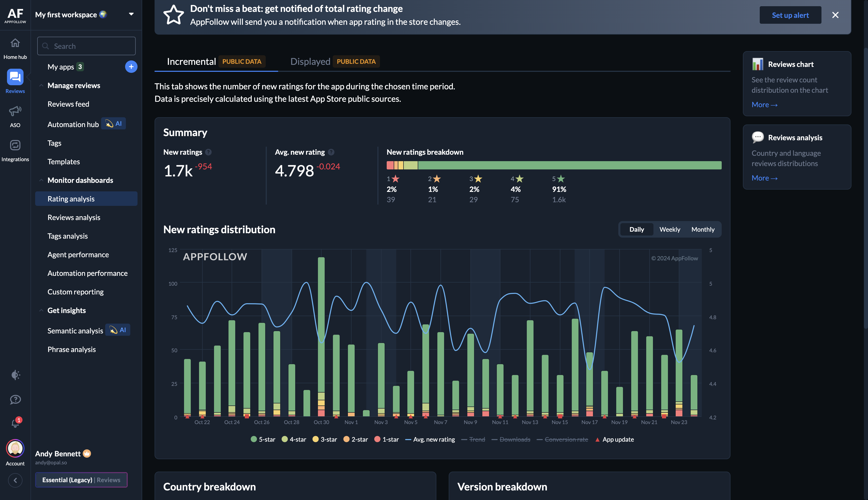Close the rating alert banner

pos(835,15)
